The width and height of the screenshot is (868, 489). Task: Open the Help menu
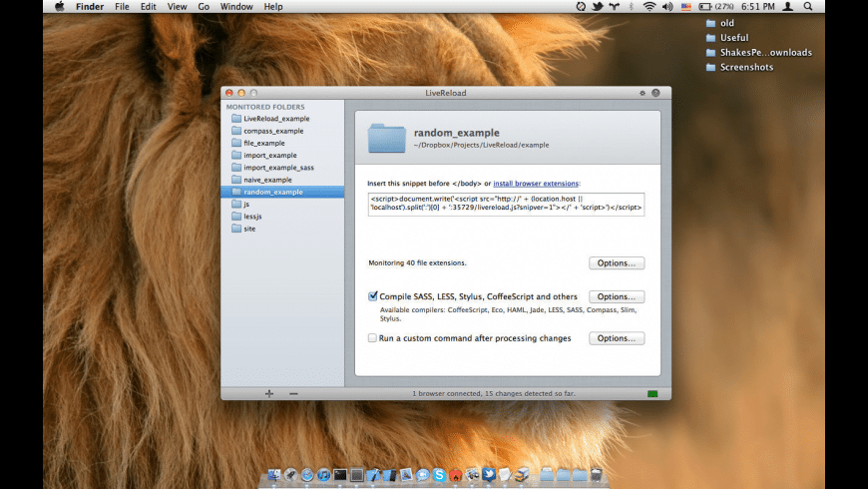point(273,7)
